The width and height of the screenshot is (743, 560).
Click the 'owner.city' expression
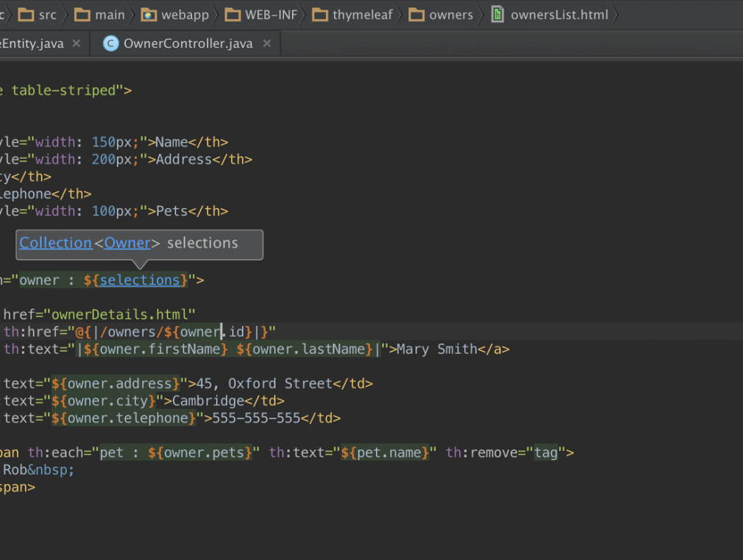click(107, 401)
